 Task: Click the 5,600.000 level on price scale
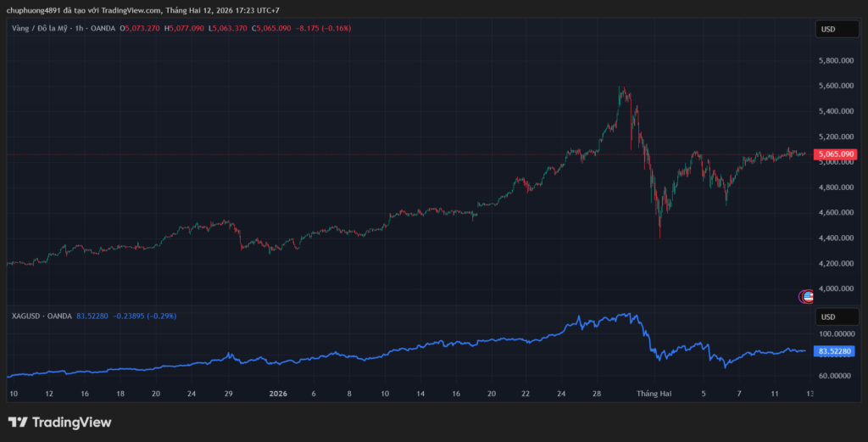point(835,86)
